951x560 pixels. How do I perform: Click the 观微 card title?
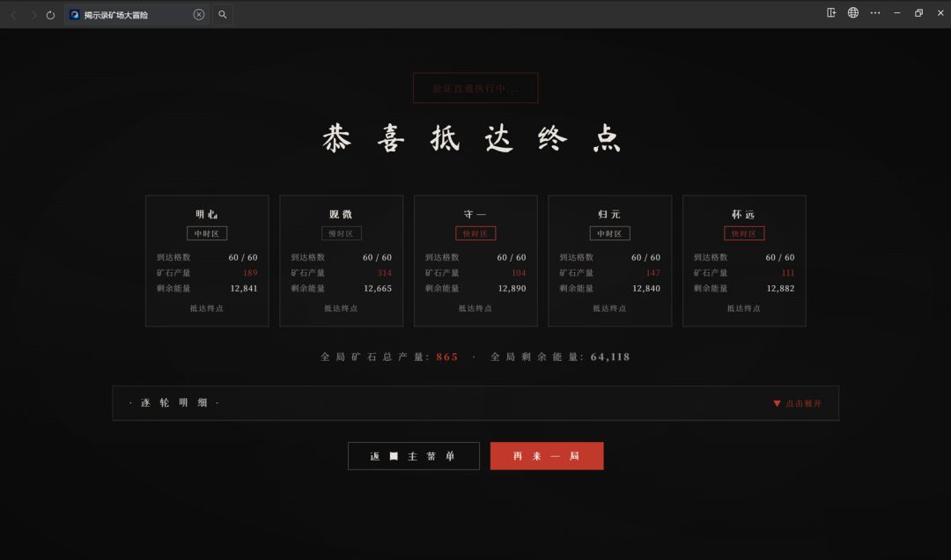341,214
